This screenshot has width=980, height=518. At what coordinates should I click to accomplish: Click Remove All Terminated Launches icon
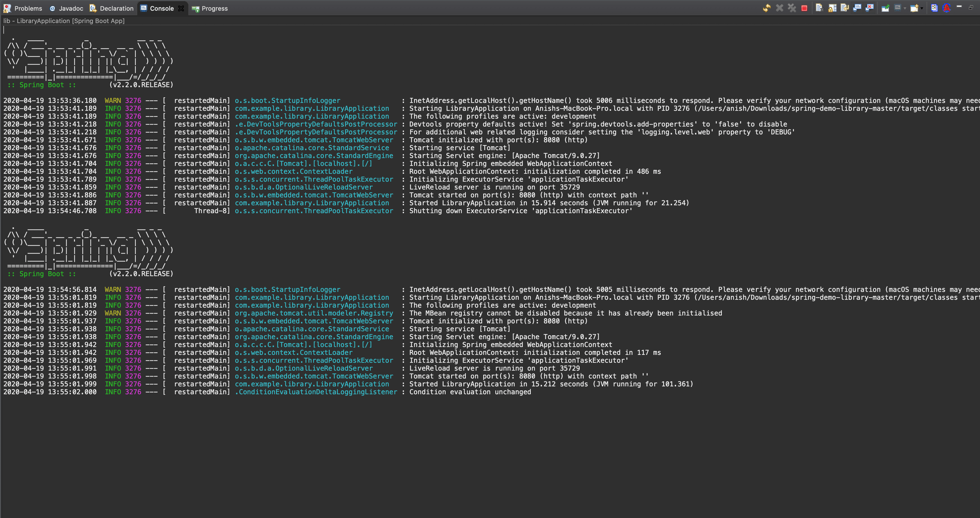click(792, 8)
